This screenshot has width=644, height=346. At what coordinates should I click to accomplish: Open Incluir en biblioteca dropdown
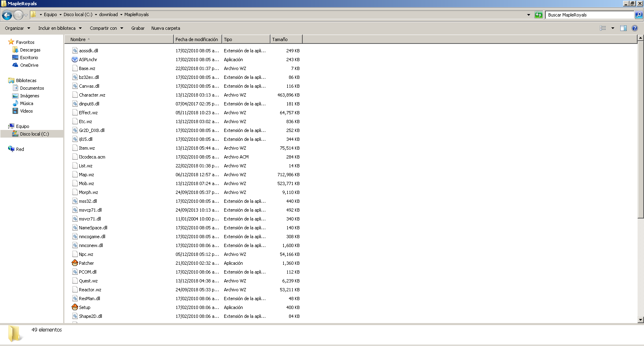60,28
